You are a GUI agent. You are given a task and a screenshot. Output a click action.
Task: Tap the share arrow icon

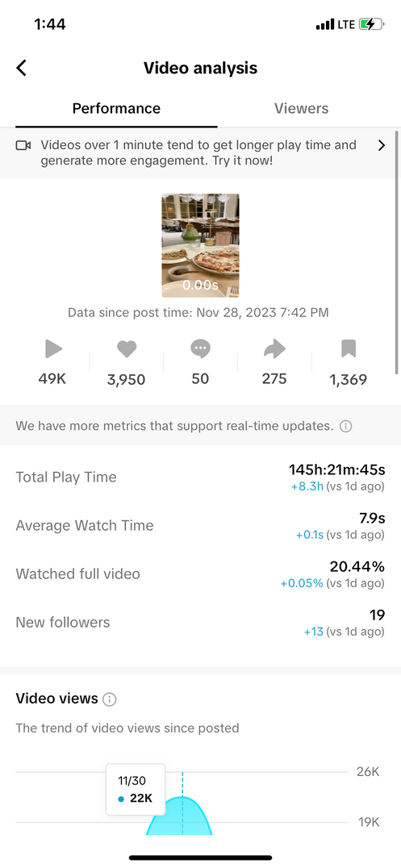pos(274,348)
